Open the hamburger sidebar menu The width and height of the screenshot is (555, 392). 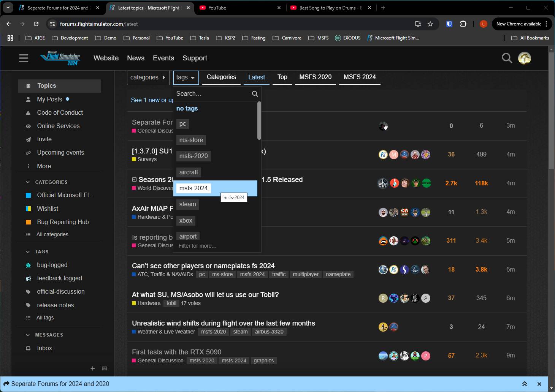[24, 58]
